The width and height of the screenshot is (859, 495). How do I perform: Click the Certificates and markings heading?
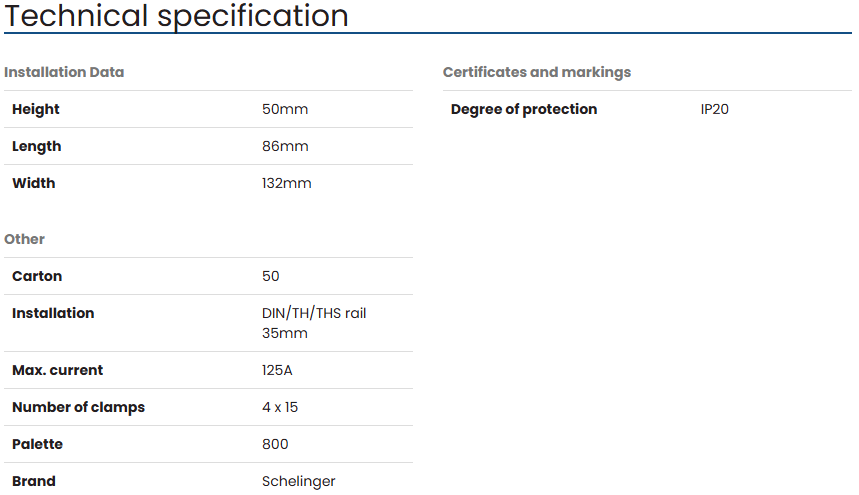[537, 72]
